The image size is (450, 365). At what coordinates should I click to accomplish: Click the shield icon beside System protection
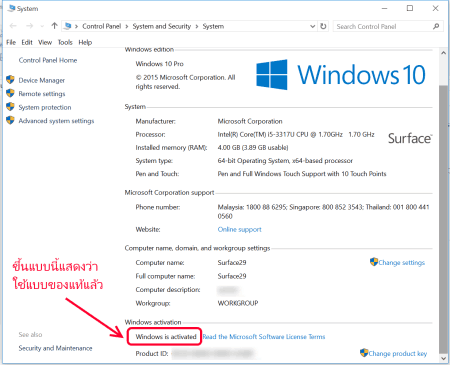pos(10,107)
